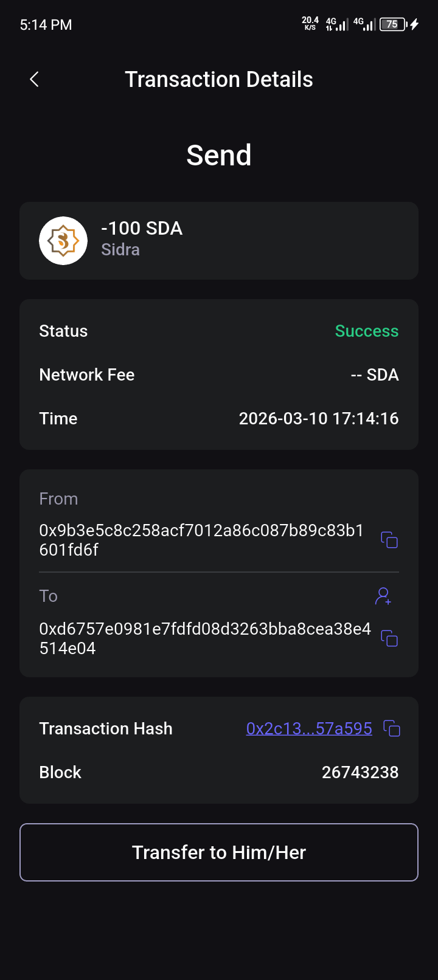Tap the transaction time value
Screen dimensions: 438x980
click(x=319, y=418)
